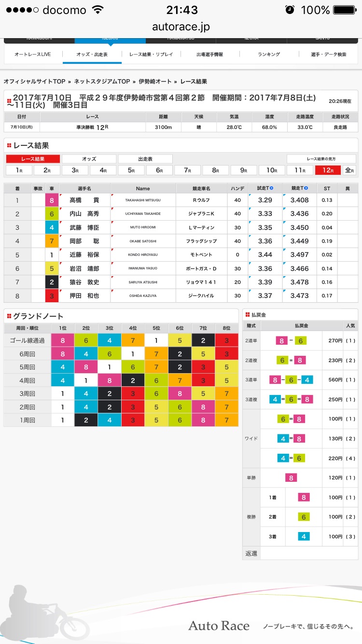This screenshot has height=644, width=362.
Task: Tap the autorace.jp address bar
Action: 181,27
